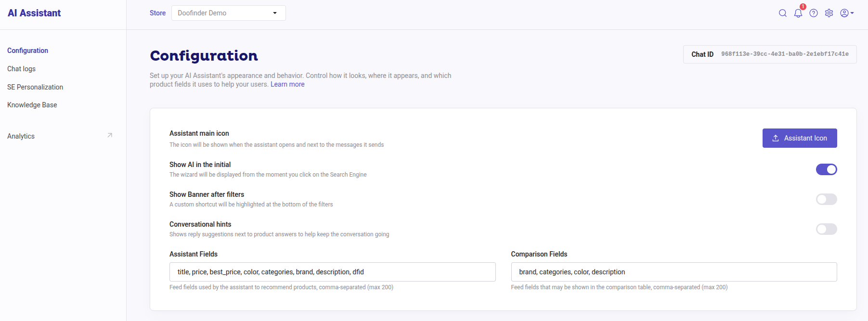Go to Configuration in sidebar
The width and height of the screenshot is (868, 321).
tap(27, 51)
